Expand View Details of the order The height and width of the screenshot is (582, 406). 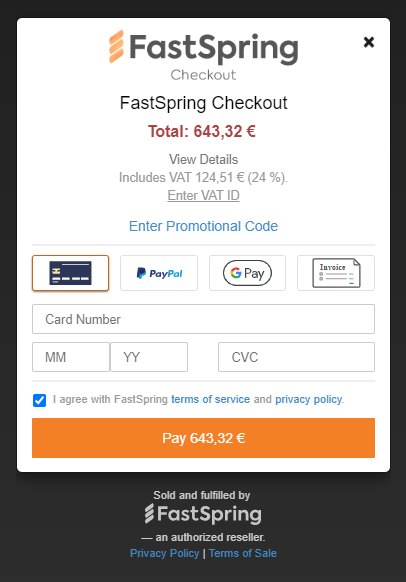tap(203, 160)
